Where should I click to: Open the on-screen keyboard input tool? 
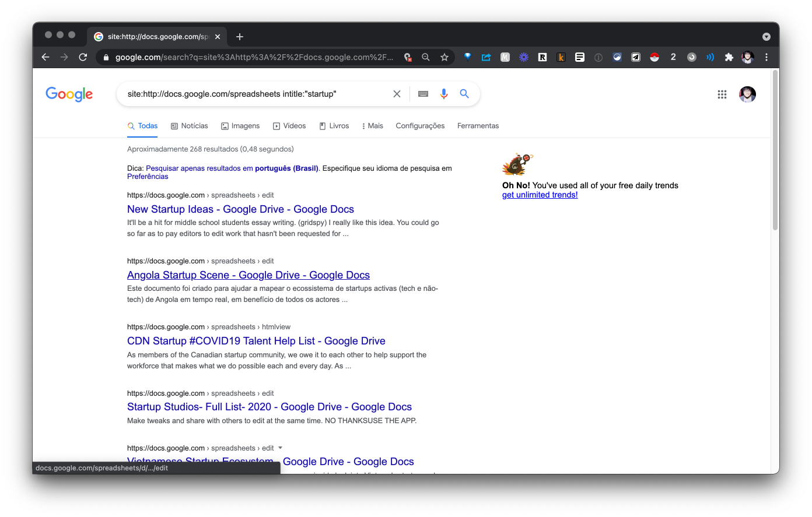(423, 94)
